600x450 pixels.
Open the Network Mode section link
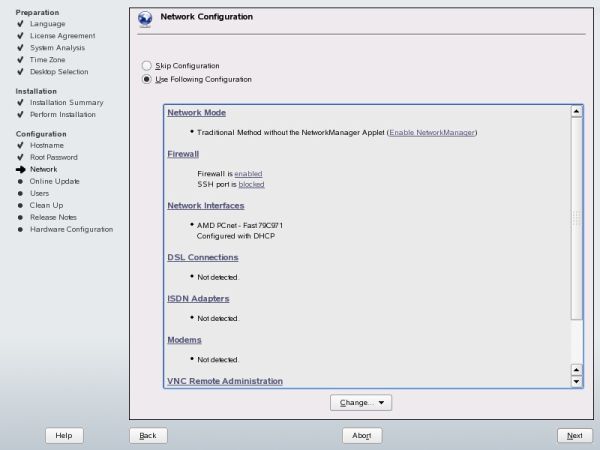click(196, 112)
